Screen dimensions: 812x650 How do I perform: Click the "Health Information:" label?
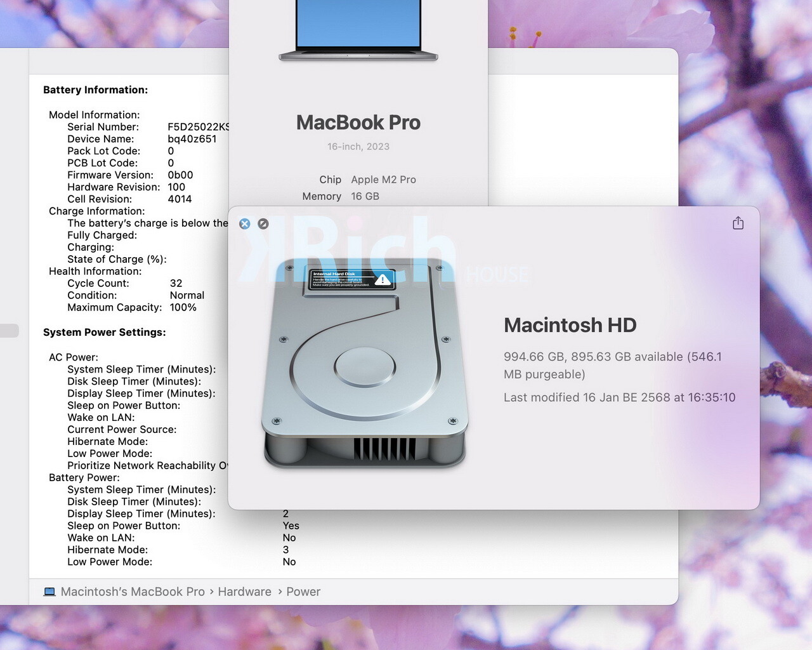coord(95,272)
